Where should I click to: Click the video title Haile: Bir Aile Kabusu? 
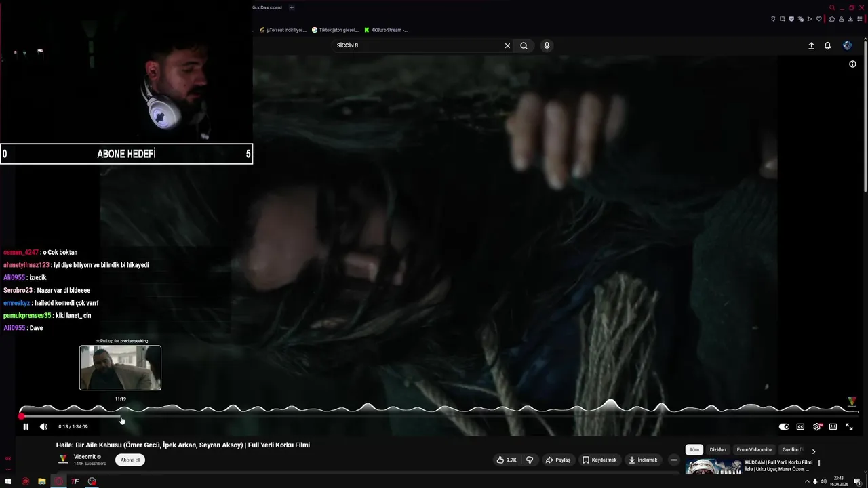[183, 445]
